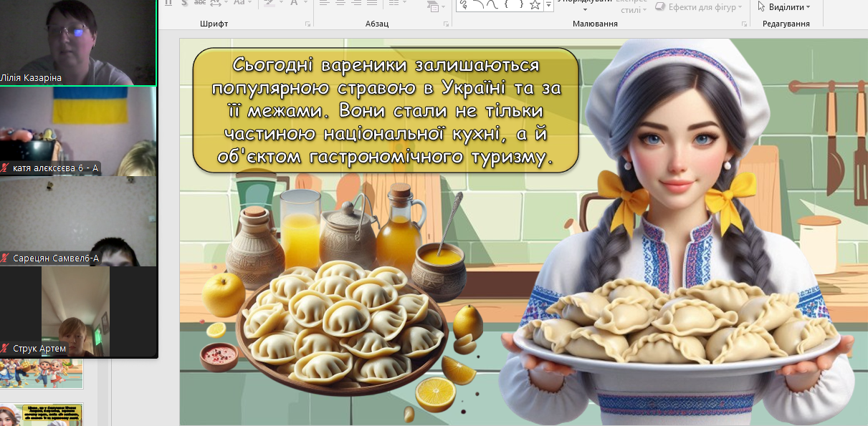The image size is (868, 426).
Task: Click muted mic icon for Струк Артем
Action: tap(6, 349)
